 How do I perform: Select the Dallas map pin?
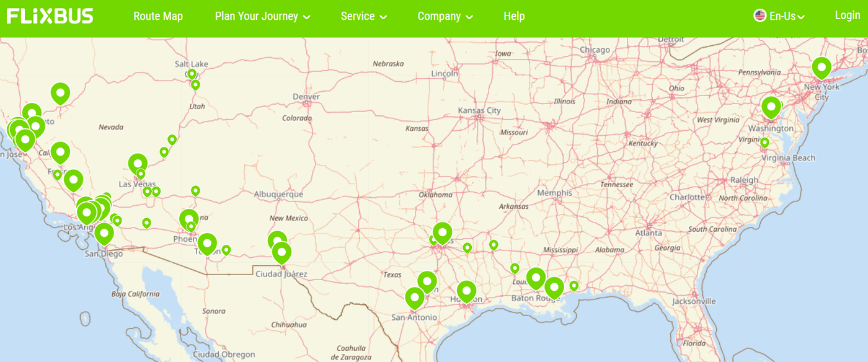441,233
